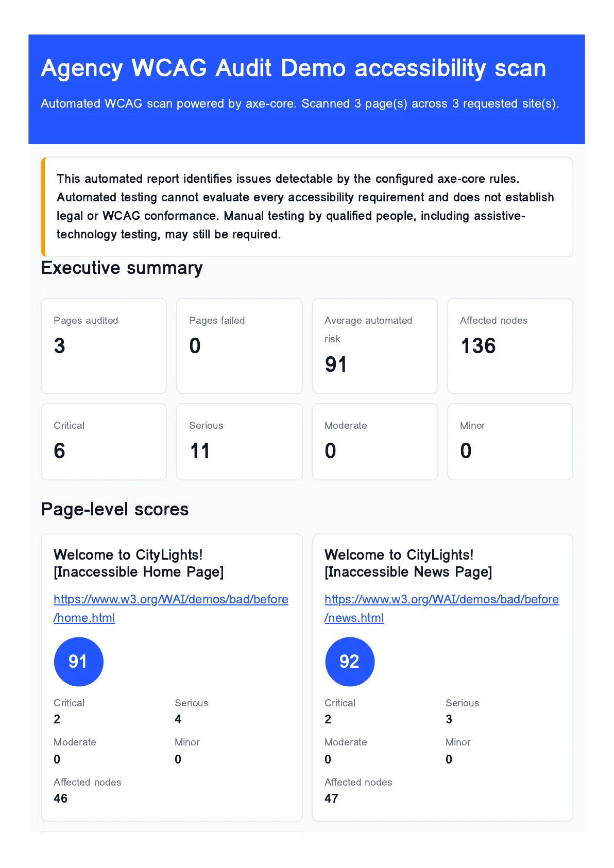Image resolution: width=614 pixels, height=868 pixels.
Task: Click the Executive summary heading
Action: click(x=122, y=268)
